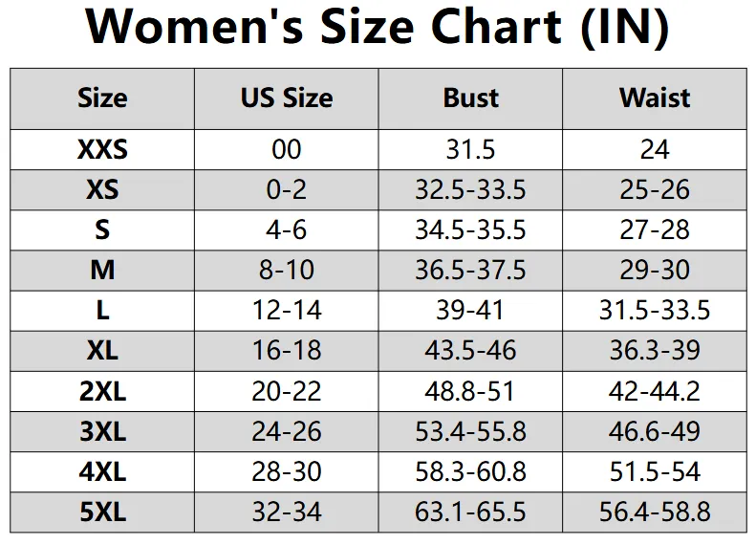Select the US Size column header
This screenshot has height=545, width=756.
(x=287, y=98)
